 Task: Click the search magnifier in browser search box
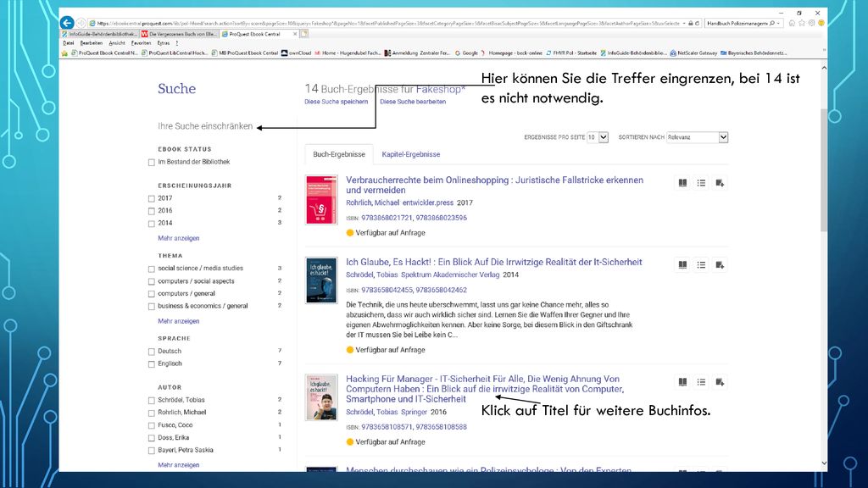coord(772,23)
